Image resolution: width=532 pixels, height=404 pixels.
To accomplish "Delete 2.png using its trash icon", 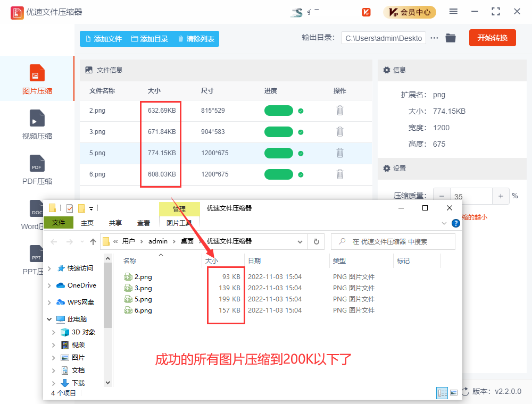I will point(339,111).
